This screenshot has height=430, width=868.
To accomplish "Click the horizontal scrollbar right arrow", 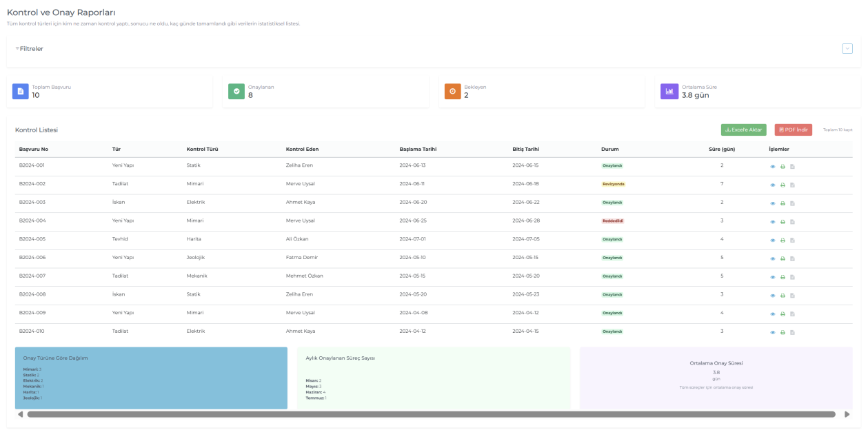I will pyautogui.click(x=847, y=414).
